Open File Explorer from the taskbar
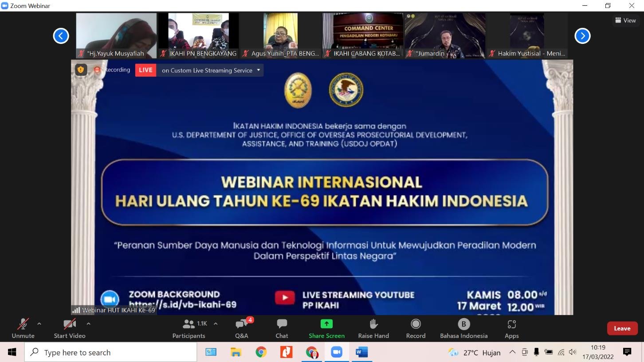Viewport: 644px width, 362px height. [x=236, y=352]
